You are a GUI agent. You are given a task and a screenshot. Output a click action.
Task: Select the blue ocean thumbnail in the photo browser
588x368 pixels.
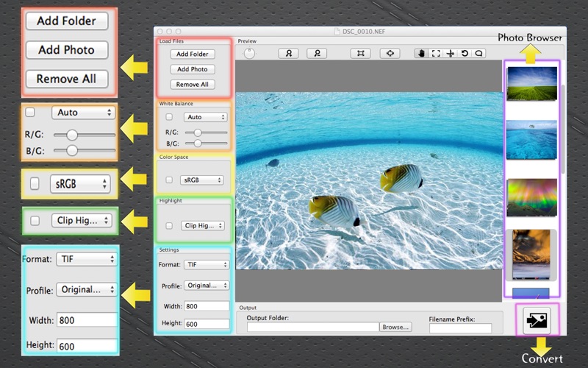tap(531, 140)
